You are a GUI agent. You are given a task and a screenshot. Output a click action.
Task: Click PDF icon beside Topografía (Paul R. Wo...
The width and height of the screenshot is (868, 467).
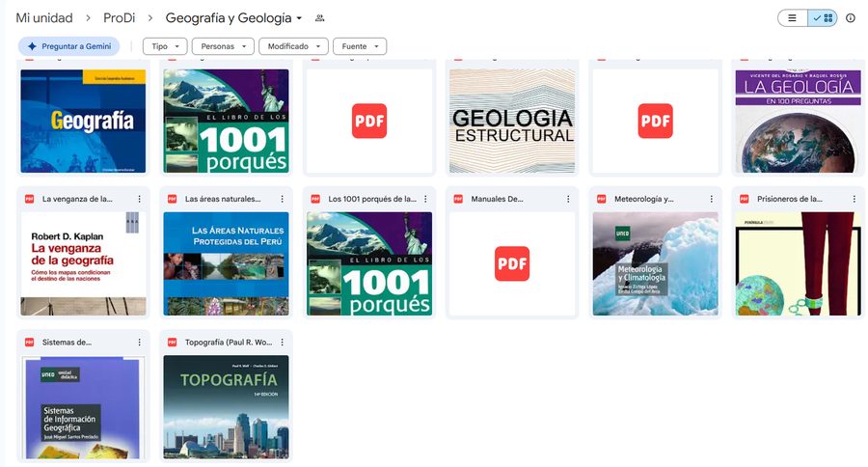point(173,343)
